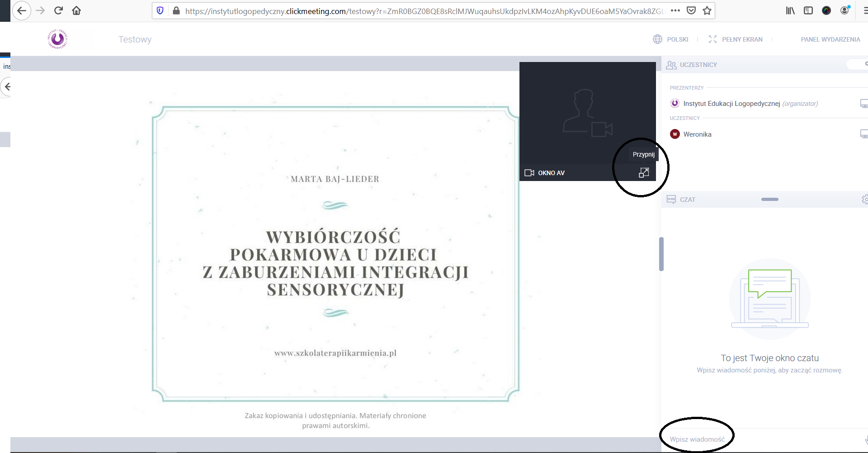868x453 pixels.
Task: Click the pin AV window icon
Action: (644, 172)
